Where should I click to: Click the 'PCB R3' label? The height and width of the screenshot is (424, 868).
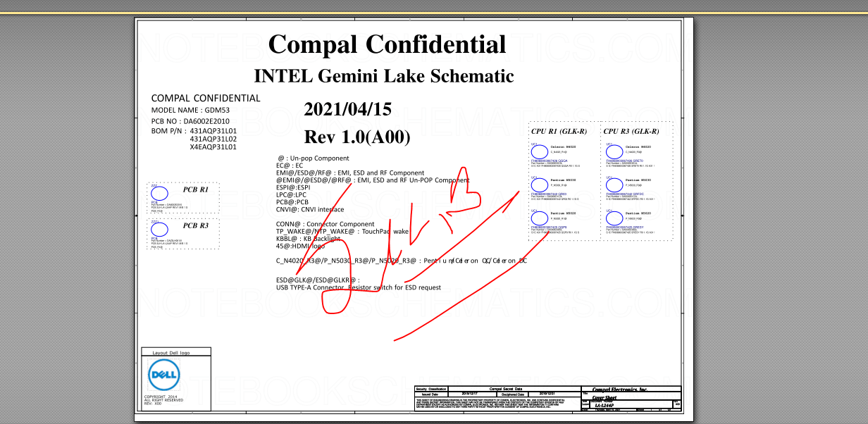(x=196, y=226)
